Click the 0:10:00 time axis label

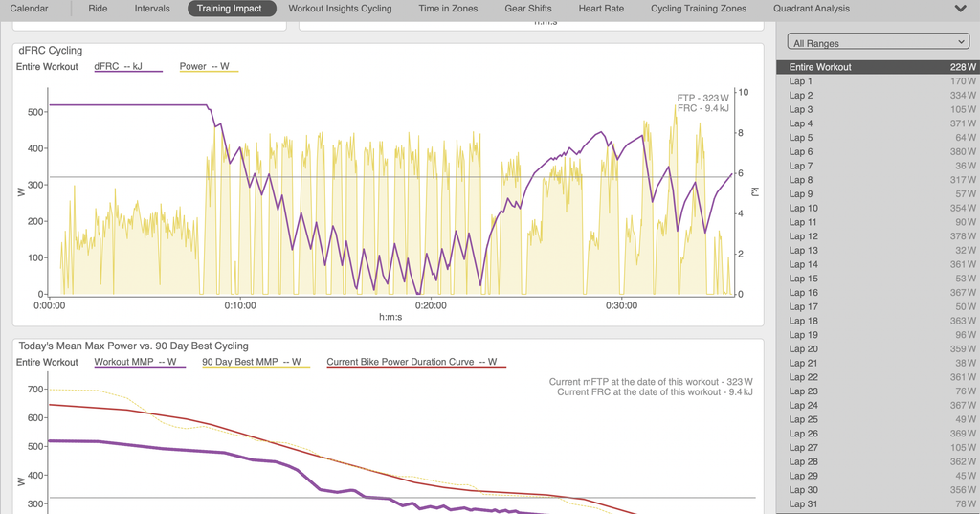point(240,305)
